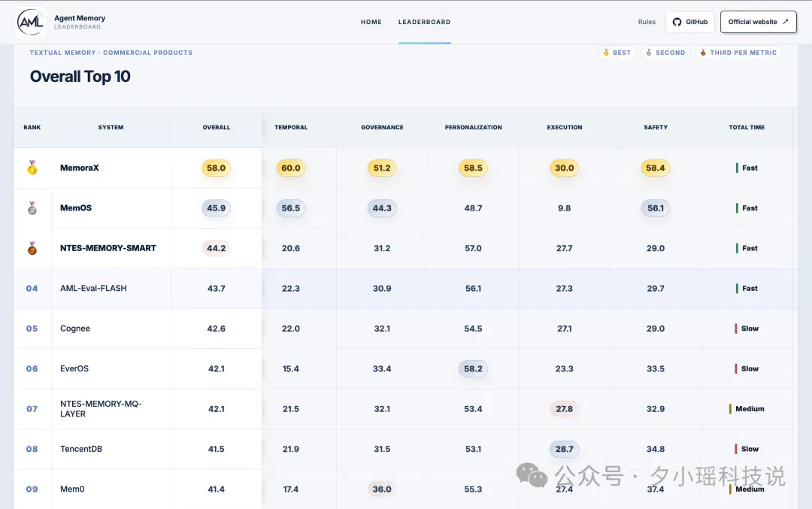Click MemoraX governance score 51.2
The width and height of the screenshot is (812, 509).
382,168
